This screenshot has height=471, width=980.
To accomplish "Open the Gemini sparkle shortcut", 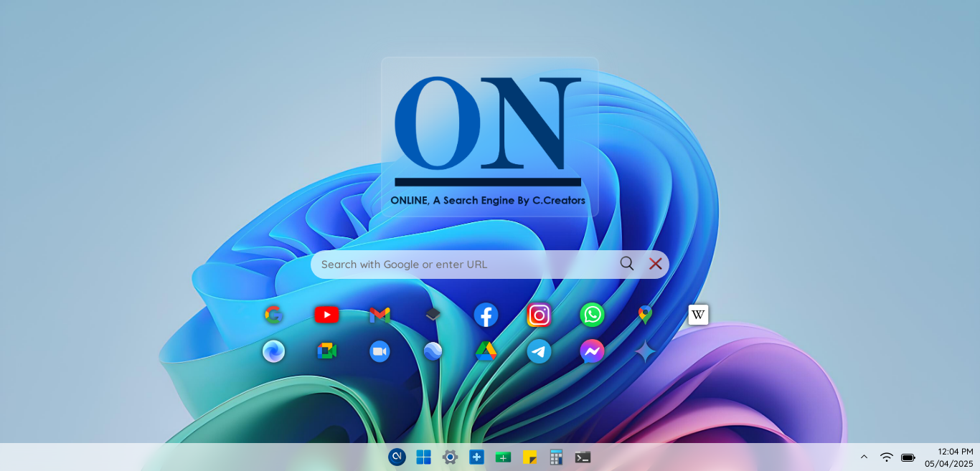I will pos(645,351).
